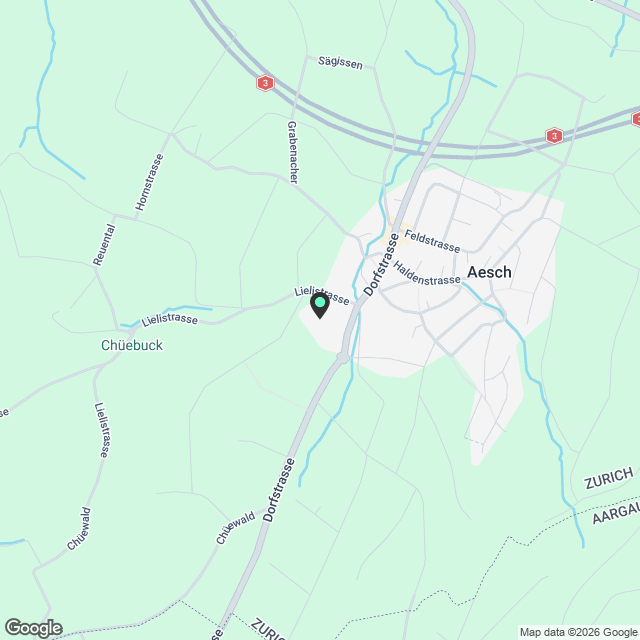The height and width of the screenshot is (640, 640).
Task: Click the vertical Lielistrasse label south of Chüebuck
Action: pos(103,430)
